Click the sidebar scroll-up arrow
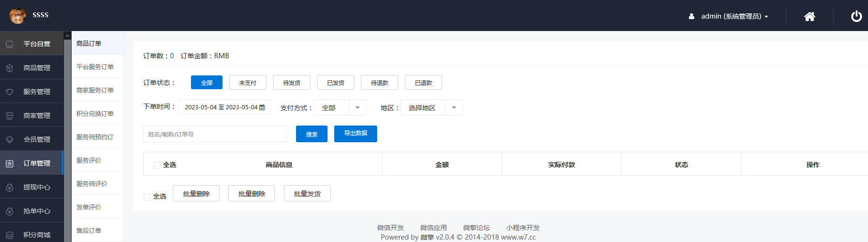 [67, 36]
